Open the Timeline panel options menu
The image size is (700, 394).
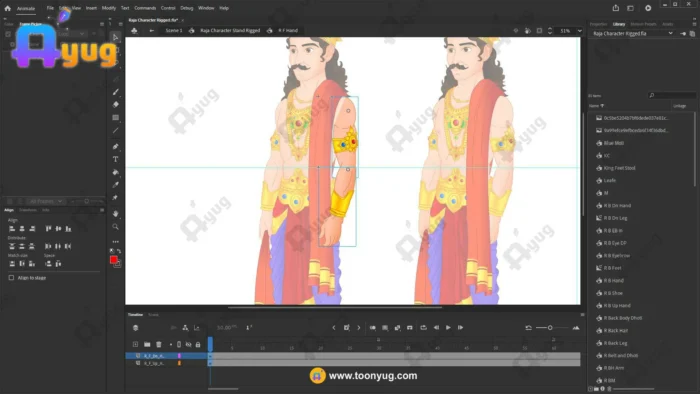click(x=582, y=315)
